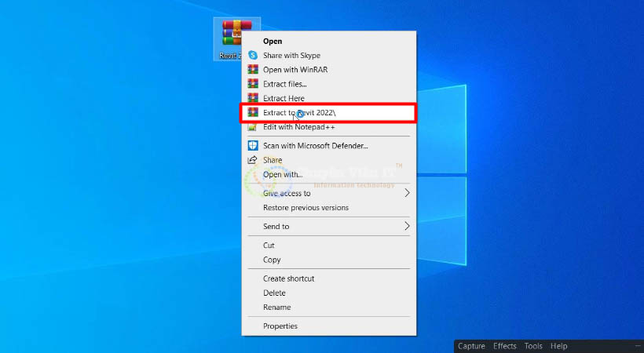This screenshot has width=644, height=353.
Task: Click the Notepad++ icon in the context menu
Action: click(x=253, y=127)
